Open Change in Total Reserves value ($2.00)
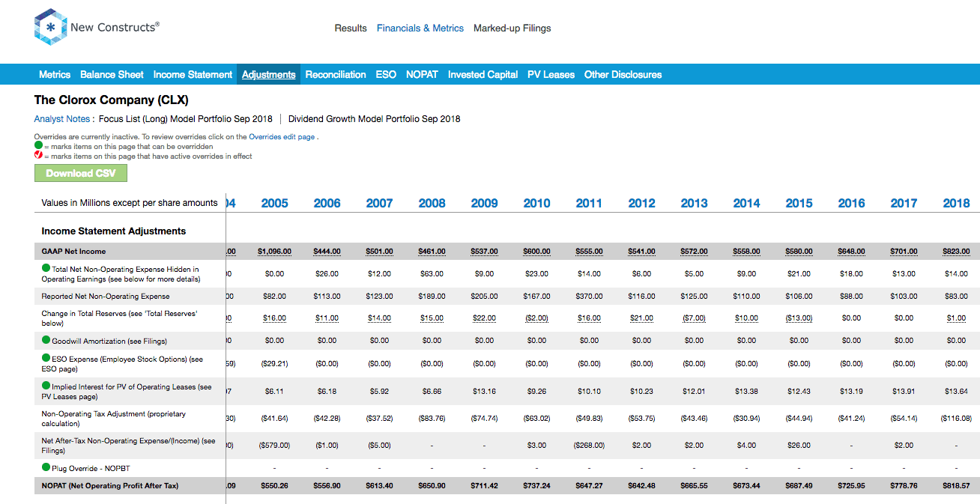The width and height of the screenshot is (980, 504). point(536,318)
